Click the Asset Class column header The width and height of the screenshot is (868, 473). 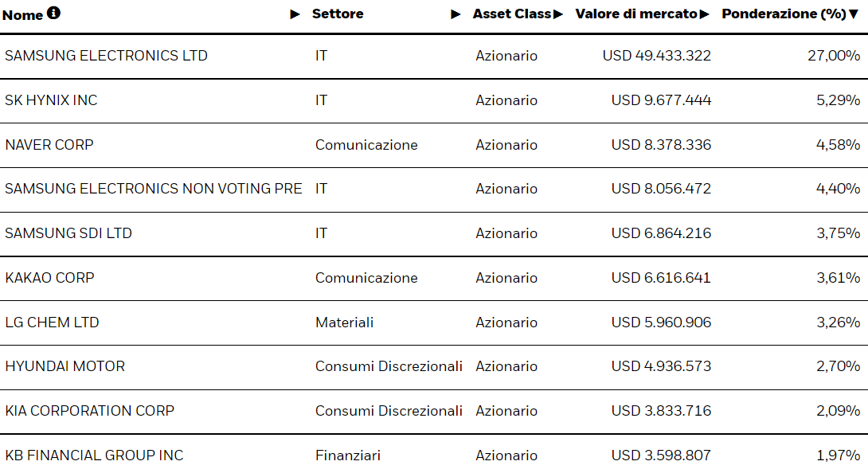point(512,14)
